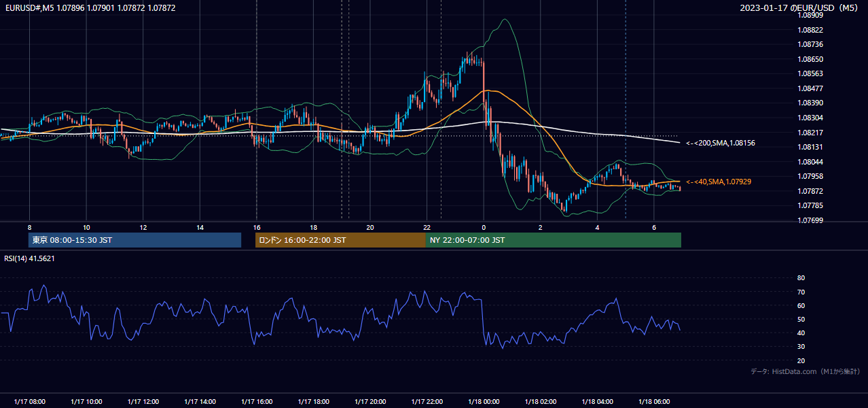Image resolution: width=868 pixels, height=408 pixels.
Task: Click price label 1.08131
Action: click(810, 147)
